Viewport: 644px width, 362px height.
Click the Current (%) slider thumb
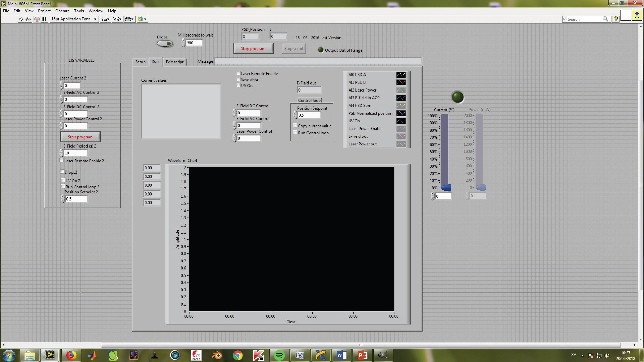pyautogui.click(x=446, y=188)
